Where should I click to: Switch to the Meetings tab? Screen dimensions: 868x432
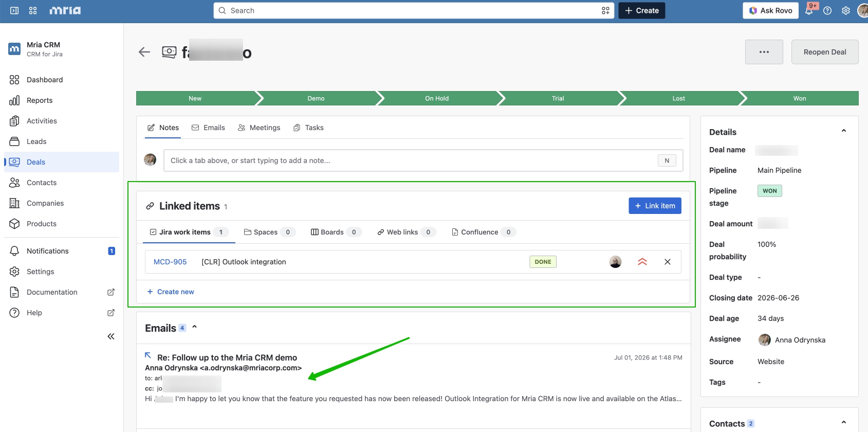tap(259, 128)
